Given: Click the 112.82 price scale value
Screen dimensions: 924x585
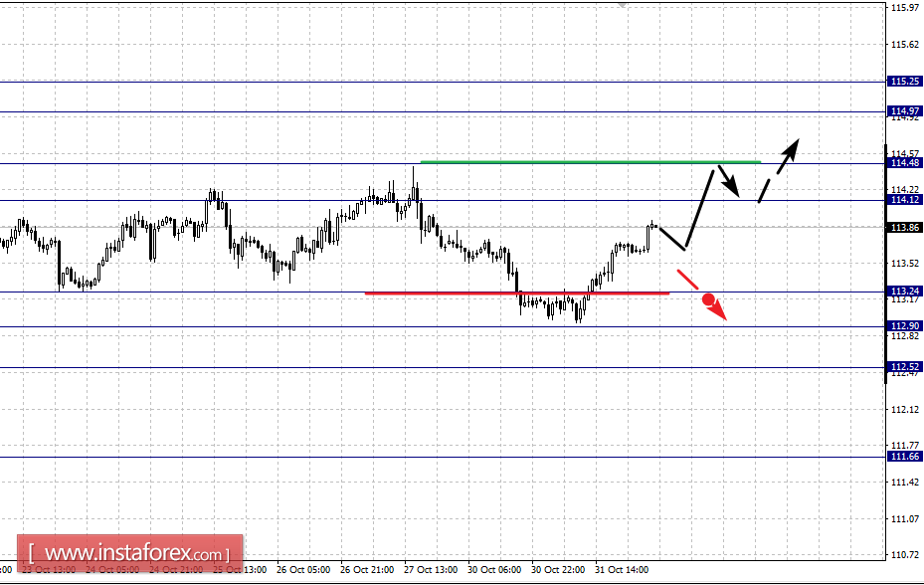Looking at the screenshot, I should [905, 335].
